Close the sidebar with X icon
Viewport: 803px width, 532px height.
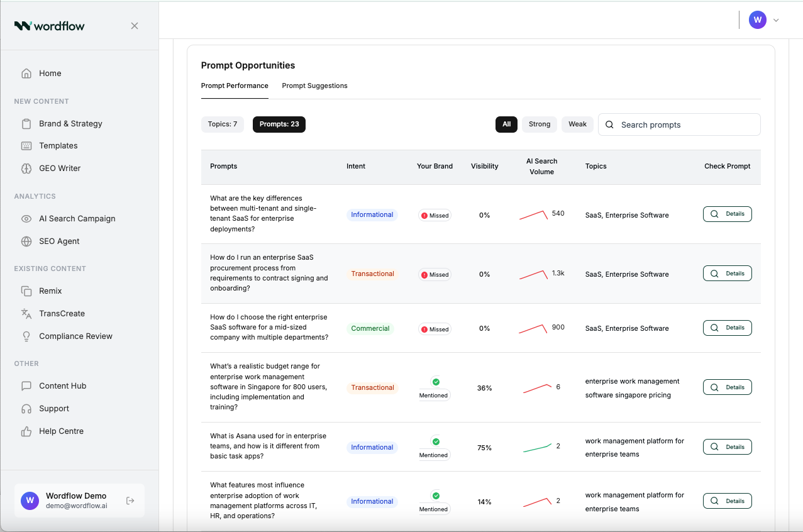click(135, 26)
